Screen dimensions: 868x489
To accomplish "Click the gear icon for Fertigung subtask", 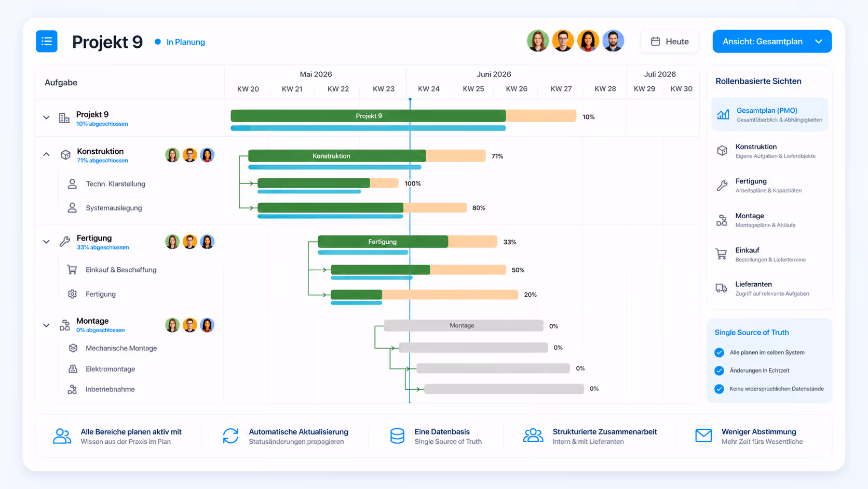I will click(x=72, y=294).
